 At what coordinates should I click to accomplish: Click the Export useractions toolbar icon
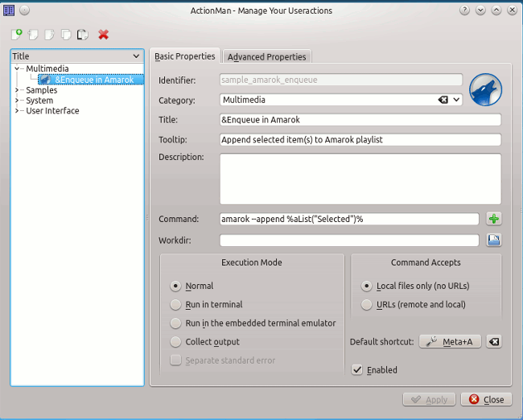(x=49, y=35)
